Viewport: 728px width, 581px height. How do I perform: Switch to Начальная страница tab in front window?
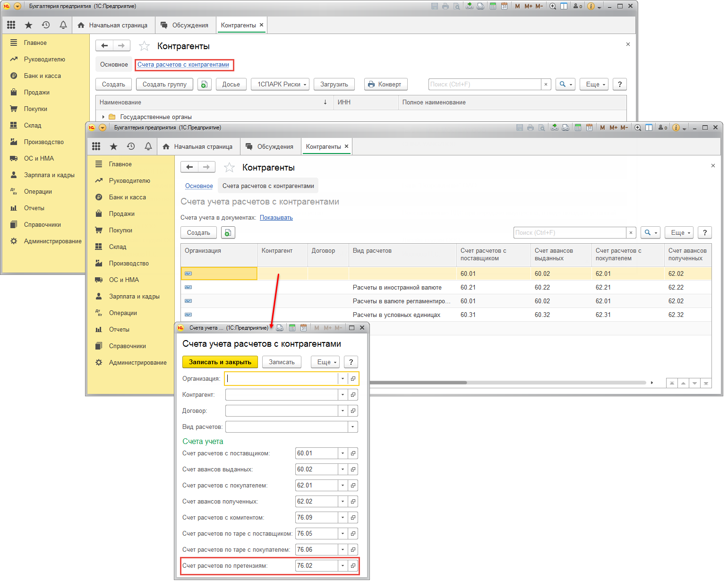click(197, 146)
